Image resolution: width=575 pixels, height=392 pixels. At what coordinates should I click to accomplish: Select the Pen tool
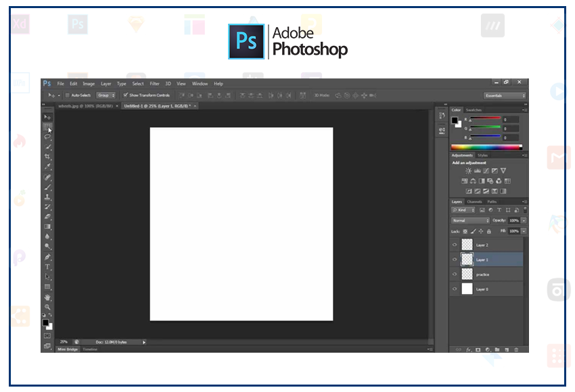point(47,258)
